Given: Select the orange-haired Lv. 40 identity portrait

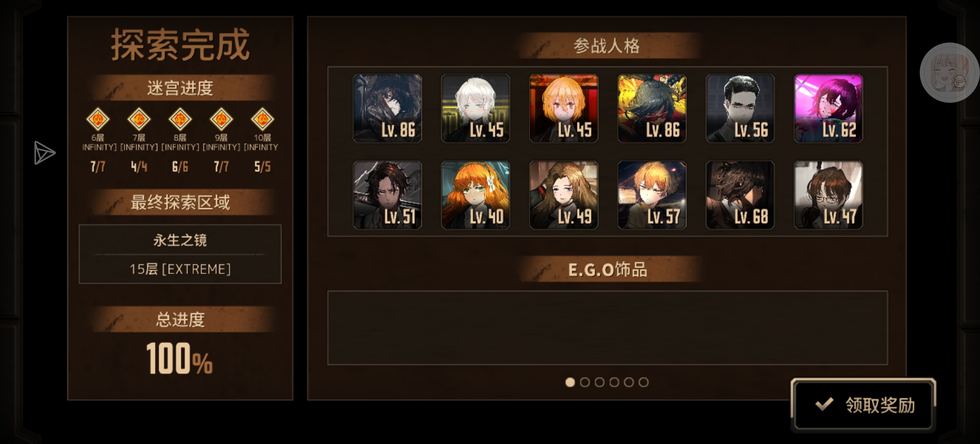Looking at the screenshot, I should [x=475, y=195].
